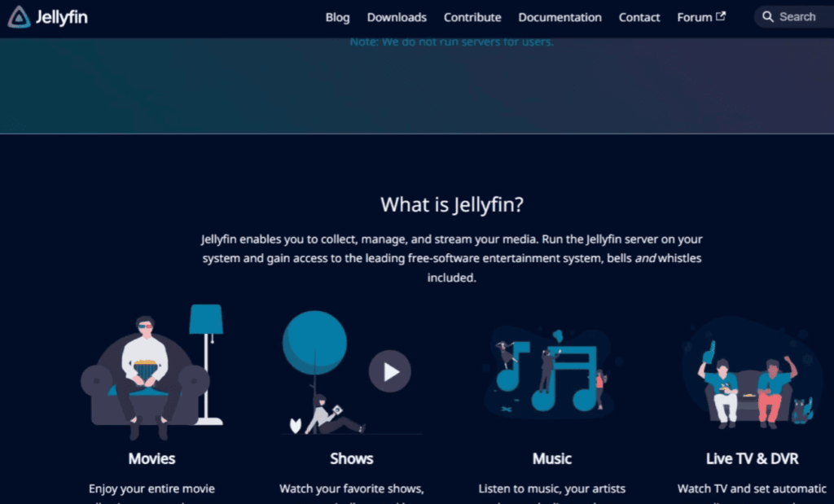Click the Music notes illustration
The image size is (834, 504).
(551, 370)
